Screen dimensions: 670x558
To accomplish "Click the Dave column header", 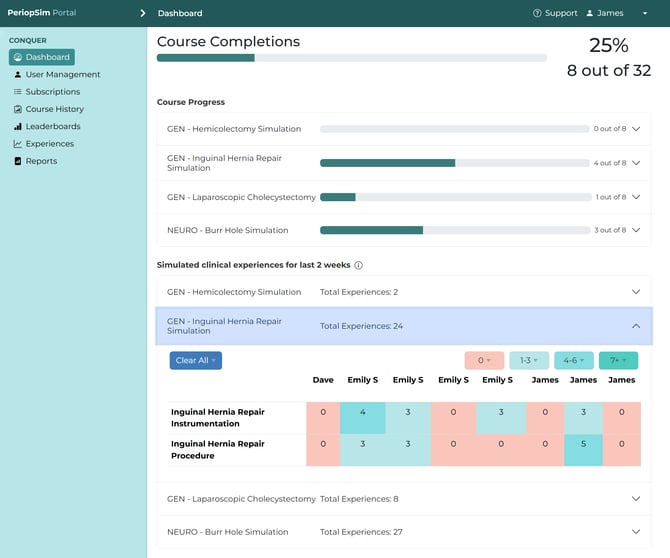I will click(323, 380).
